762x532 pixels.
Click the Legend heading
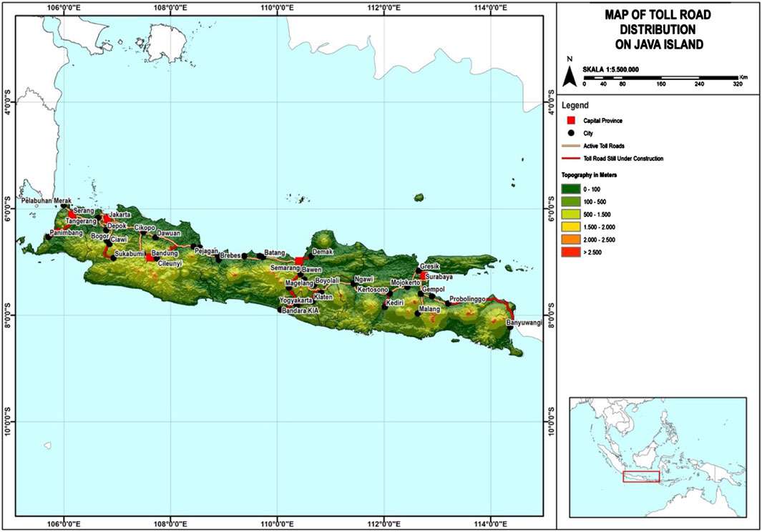pos(575,105)
